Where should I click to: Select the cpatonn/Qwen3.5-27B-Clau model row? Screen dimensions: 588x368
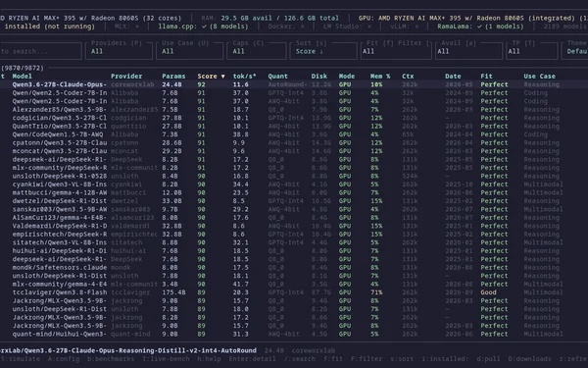point(294,142)
